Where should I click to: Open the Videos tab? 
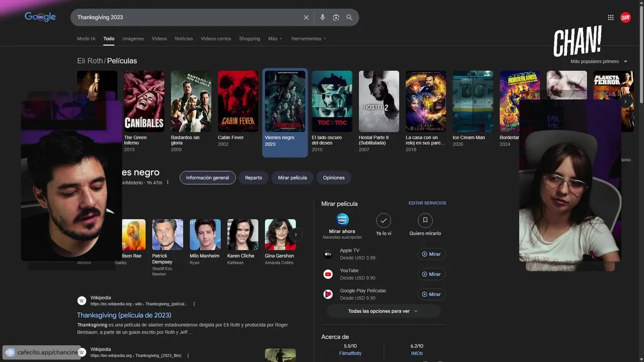click(159, 39)
